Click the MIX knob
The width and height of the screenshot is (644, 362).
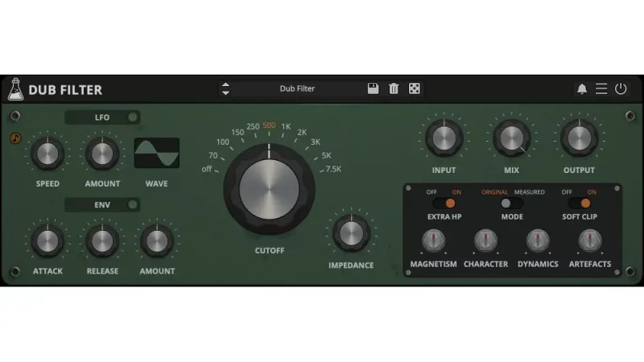[511, 139]
